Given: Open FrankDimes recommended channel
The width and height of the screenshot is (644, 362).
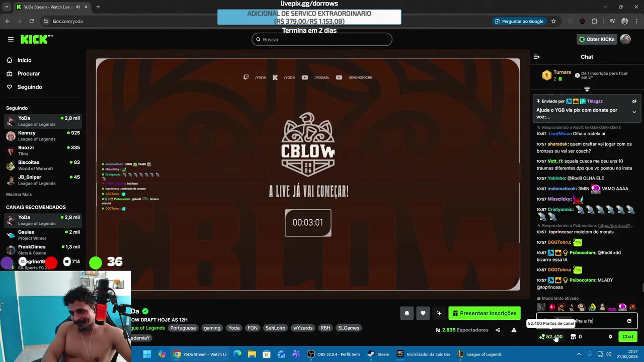Looking at the screenshot, I should [x=43, y=249].
